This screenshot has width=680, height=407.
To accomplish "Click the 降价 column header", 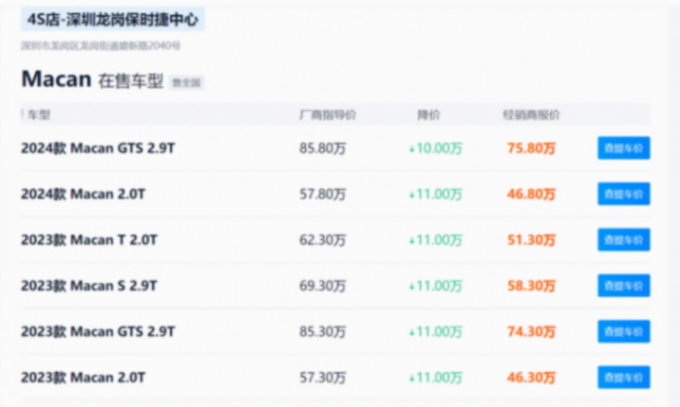I will pos(428,115).
